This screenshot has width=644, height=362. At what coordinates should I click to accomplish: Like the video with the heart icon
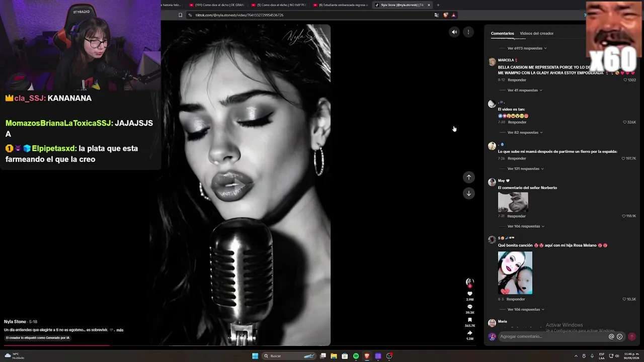(470, 294)
